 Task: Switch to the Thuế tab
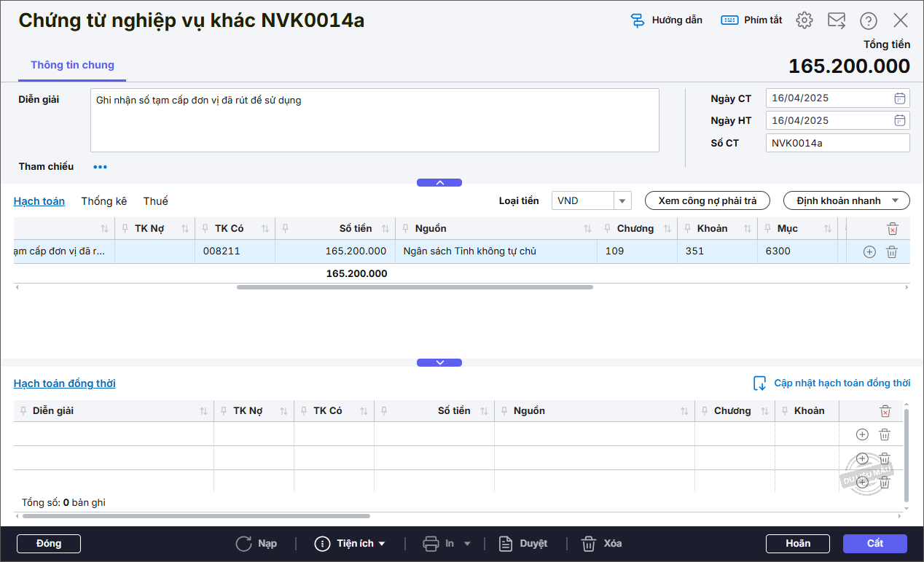[x=155, y=201]
